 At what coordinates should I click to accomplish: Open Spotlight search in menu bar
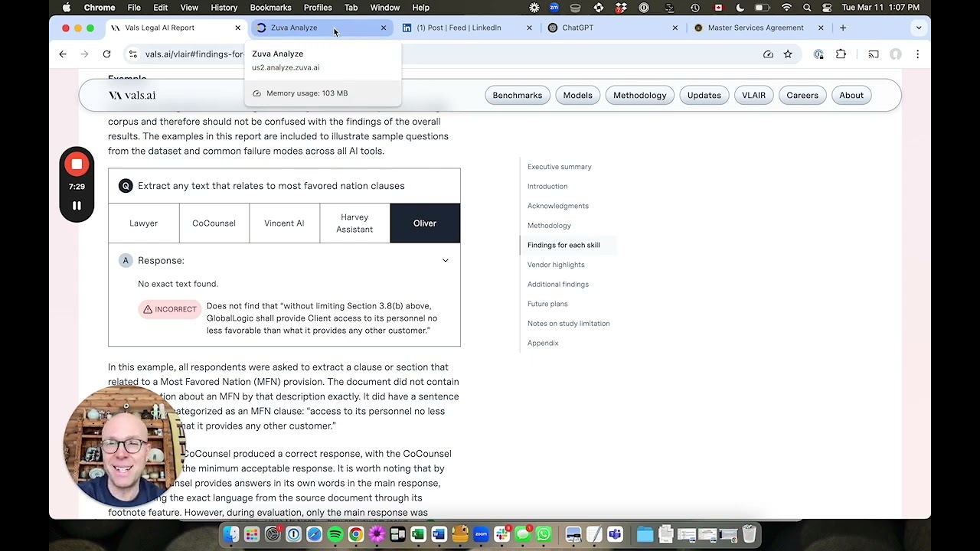(x=807, y=8)
